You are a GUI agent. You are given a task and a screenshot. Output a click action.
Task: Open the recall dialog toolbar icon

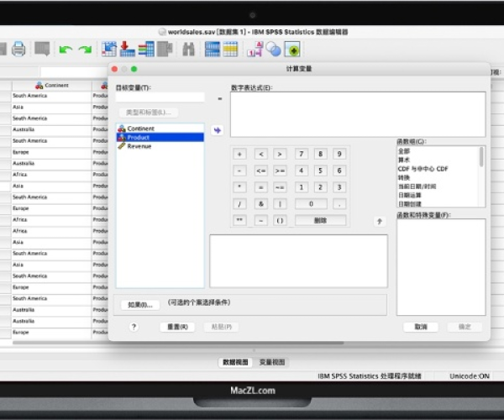tap(42, 49)
